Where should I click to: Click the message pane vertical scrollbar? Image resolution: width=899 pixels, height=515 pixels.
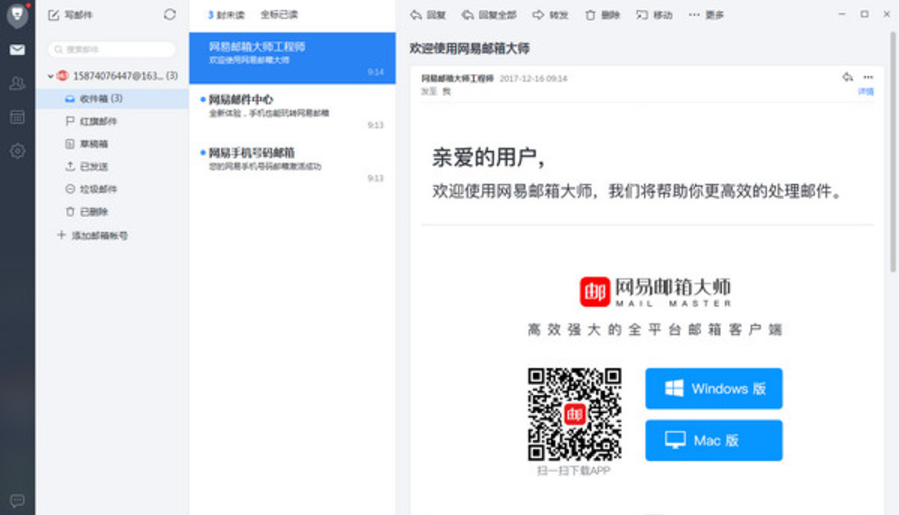coord(893,152)
